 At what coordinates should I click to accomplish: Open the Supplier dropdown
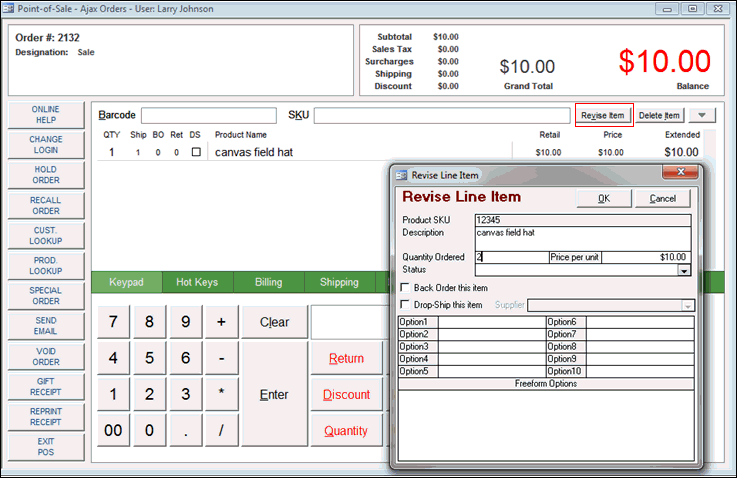click(687, 305)
